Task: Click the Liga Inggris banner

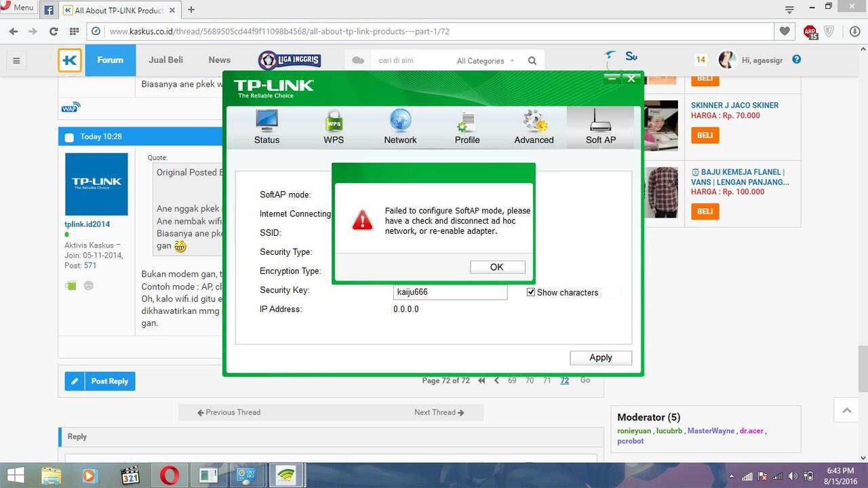Action: pos(289,60)
